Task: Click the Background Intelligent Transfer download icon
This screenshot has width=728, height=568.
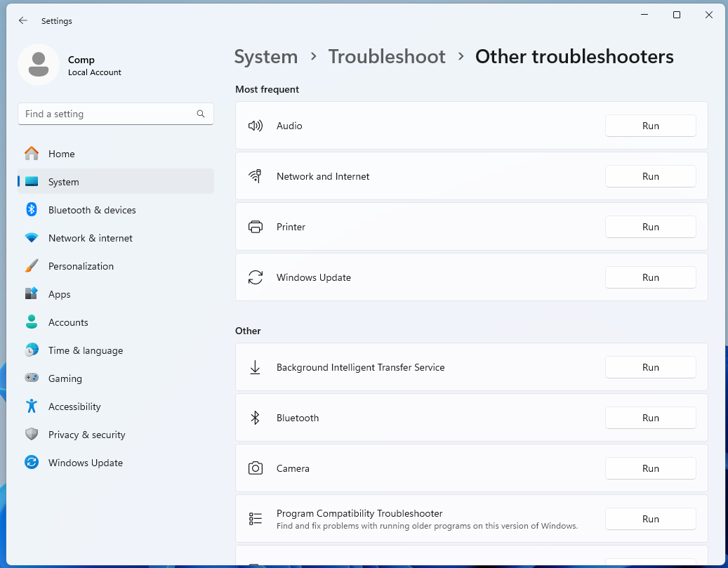Action: (x=256, y=367)
